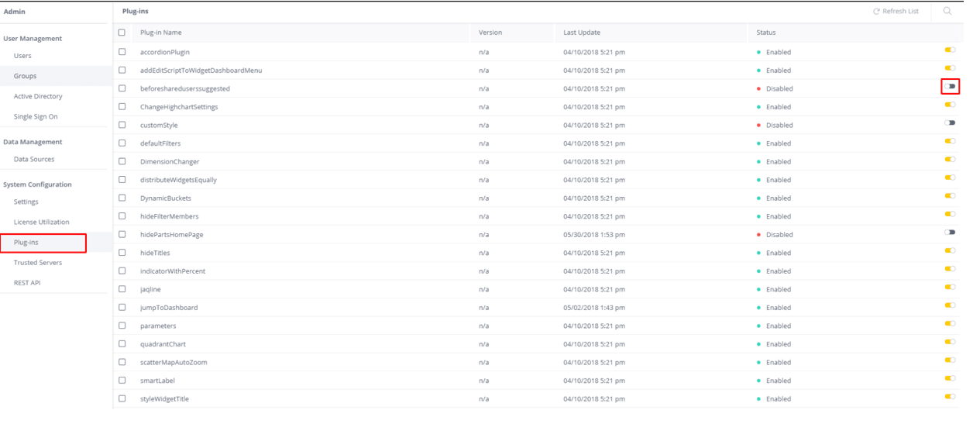Click scatterMapAutoZoom plug-in name
980x424 pixels.
click(x=174, y=362)
